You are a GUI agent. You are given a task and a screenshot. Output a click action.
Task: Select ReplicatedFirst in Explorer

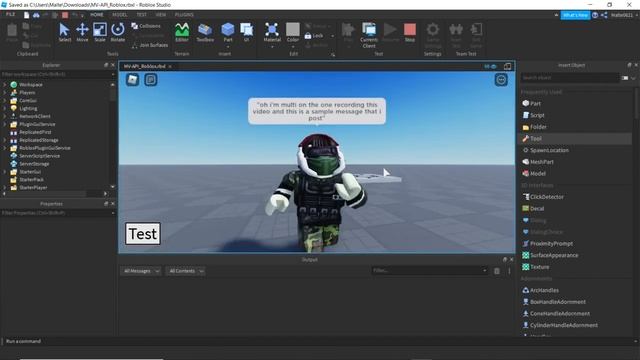tap(35, 132)
